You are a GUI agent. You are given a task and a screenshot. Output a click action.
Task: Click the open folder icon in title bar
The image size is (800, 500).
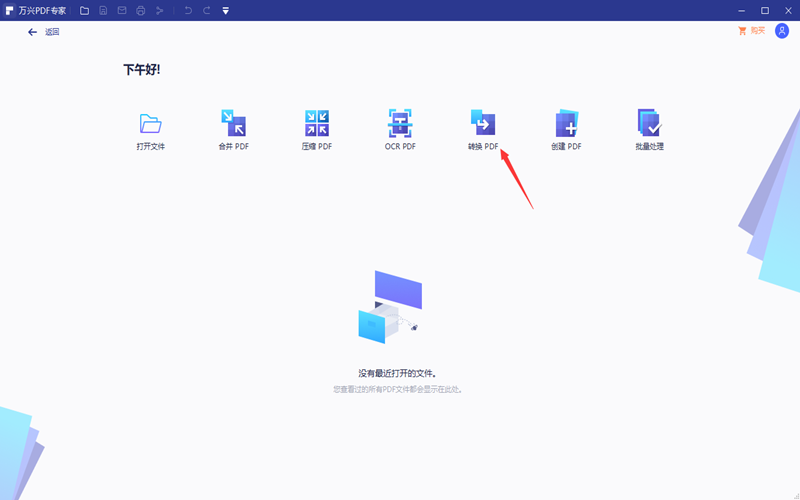(x=85, y=11)
